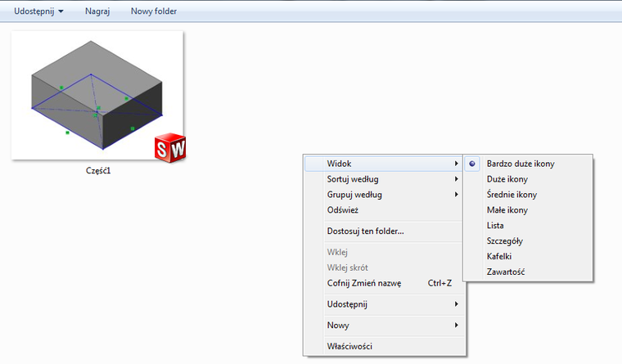Open the Widok submenu
This screenshot has height=364, width=622.
tap(383, 164)
